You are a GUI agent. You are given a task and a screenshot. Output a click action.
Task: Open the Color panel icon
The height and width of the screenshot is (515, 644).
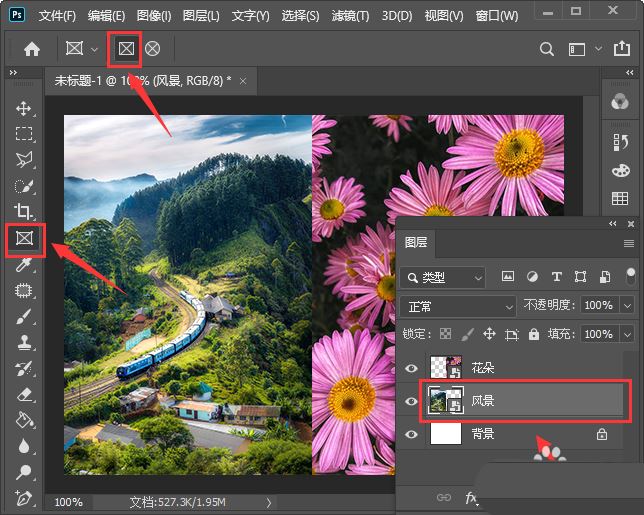coord(620,101)
